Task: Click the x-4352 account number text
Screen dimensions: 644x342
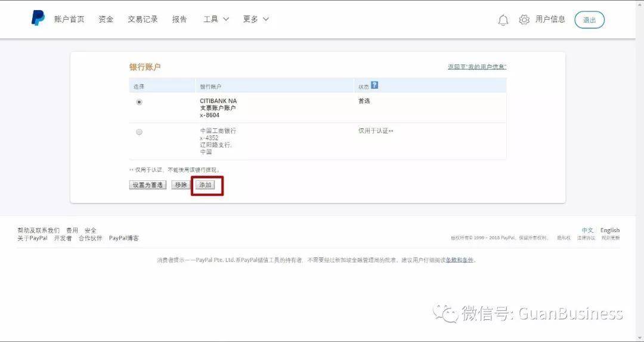Action: point(209,138)
